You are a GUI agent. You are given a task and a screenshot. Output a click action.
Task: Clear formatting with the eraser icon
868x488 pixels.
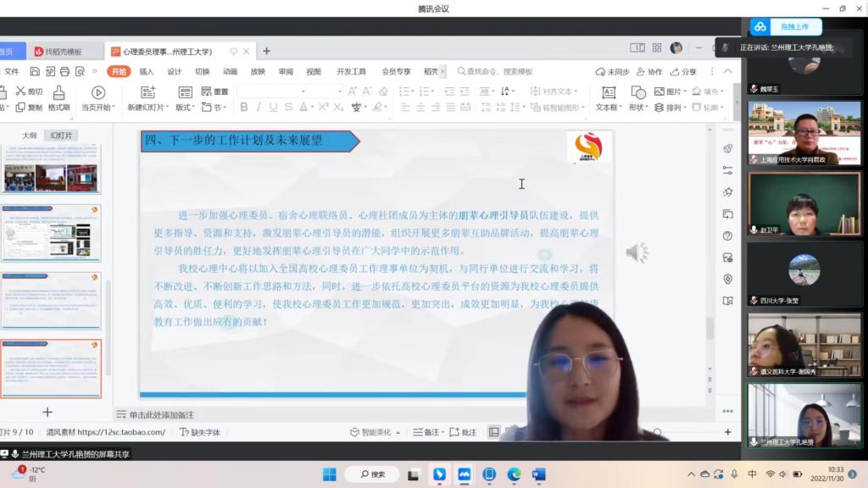[383, 91]
